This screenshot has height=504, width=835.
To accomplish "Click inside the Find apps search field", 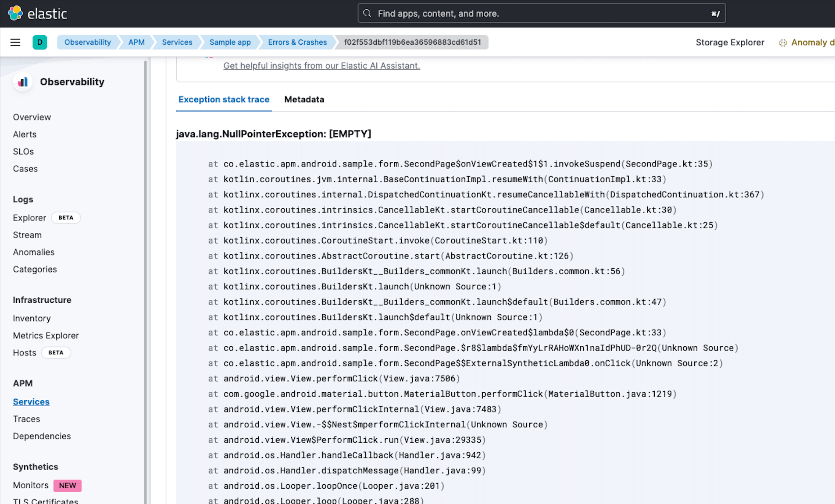I will [482, 13].
